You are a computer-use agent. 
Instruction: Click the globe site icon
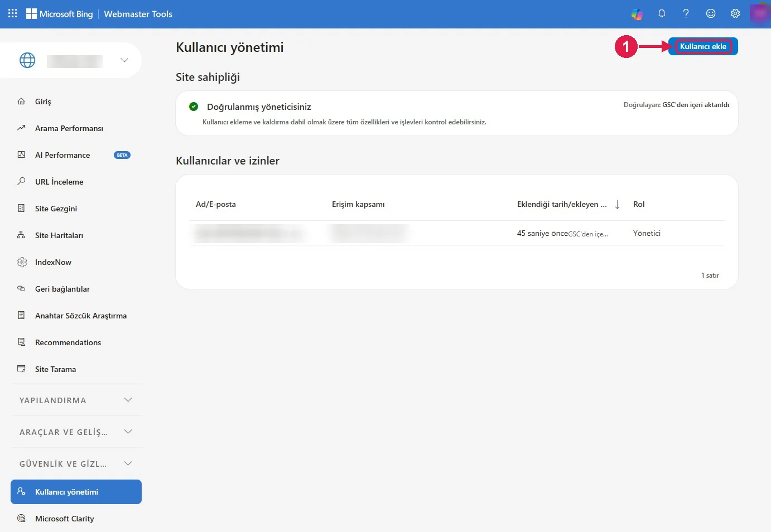point(27,60)
